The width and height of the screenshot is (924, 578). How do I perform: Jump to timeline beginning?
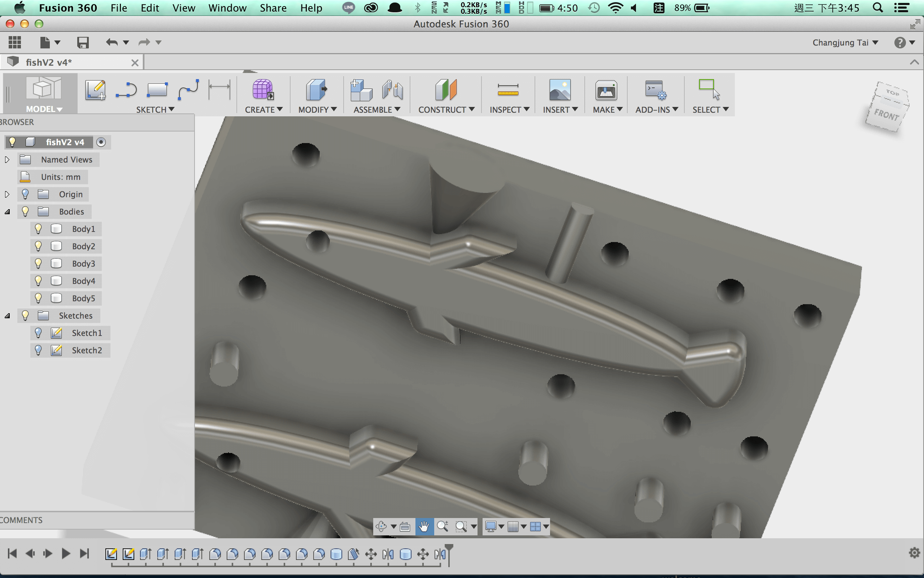tap(12, 553)
